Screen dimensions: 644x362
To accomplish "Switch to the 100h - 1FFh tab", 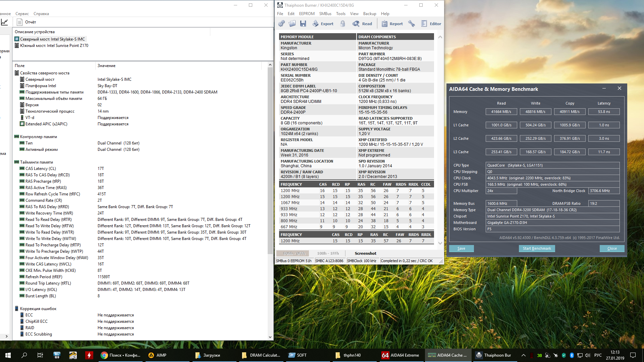I will tap(328, 253).
